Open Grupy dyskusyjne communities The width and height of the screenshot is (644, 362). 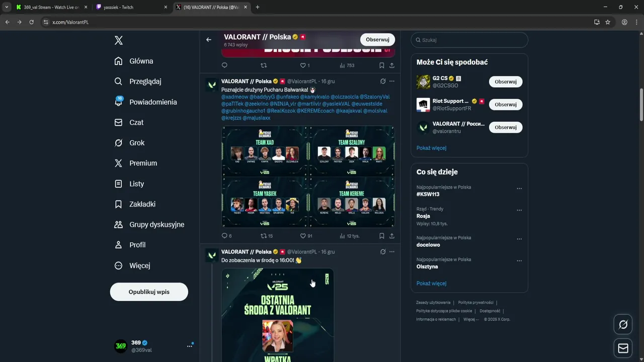[149, 224]
